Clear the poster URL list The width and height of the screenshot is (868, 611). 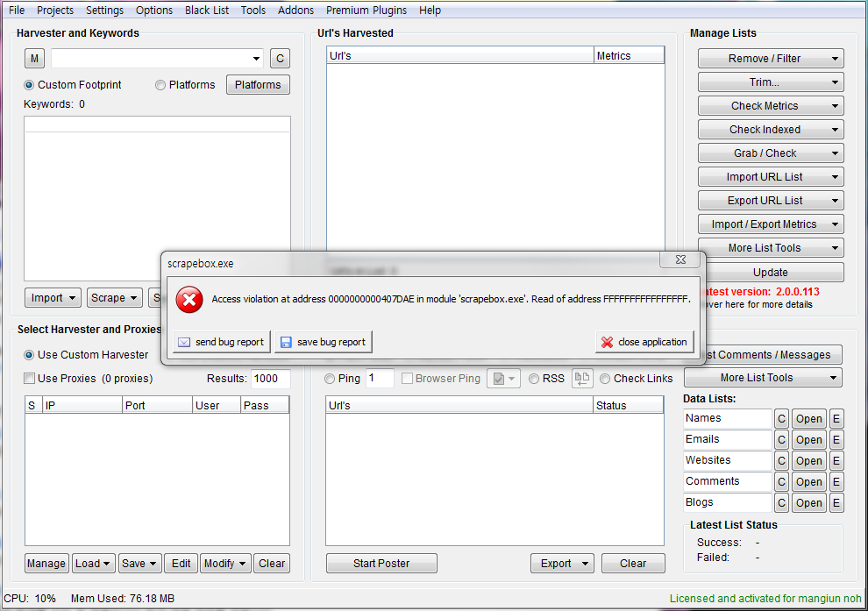[633, 564]
